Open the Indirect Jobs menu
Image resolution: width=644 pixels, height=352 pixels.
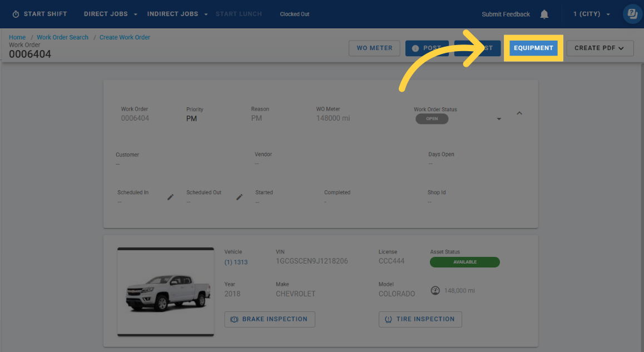[177, 14]
